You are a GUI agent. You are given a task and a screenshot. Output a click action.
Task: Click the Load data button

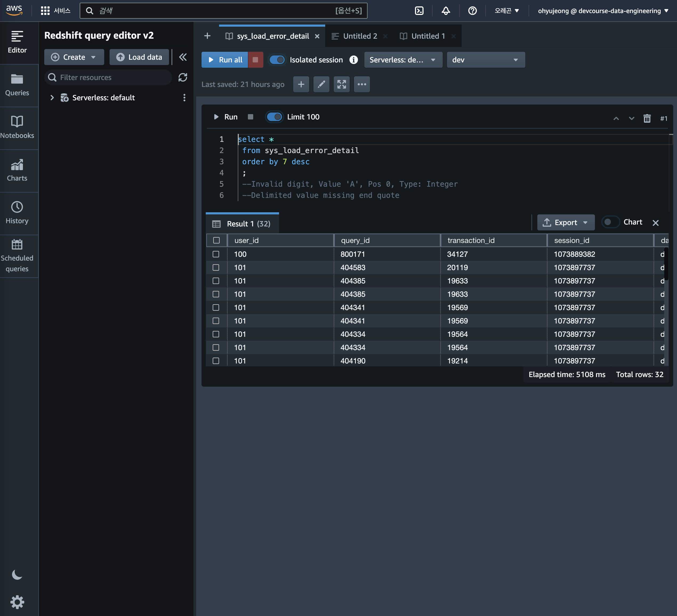click(139, 57)
